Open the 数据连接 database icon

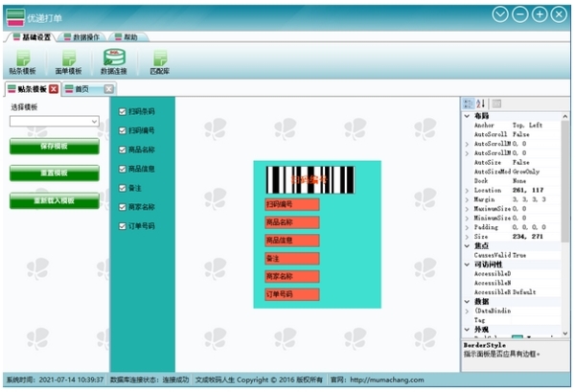click(x=114, y=61)
